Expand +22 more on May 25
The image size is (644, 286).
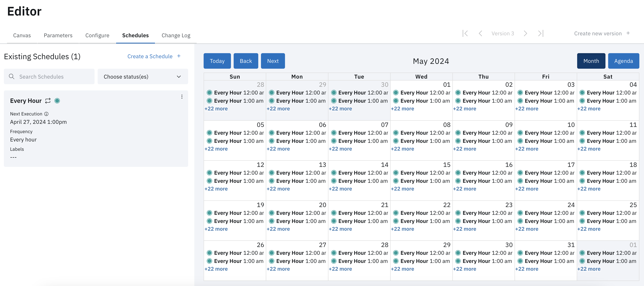tap(589, 229)
